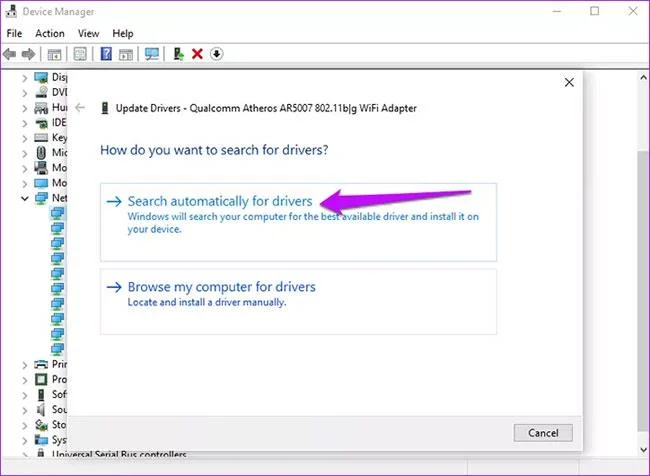The height and width of the screenshot is (476, 650).
Task: Click the first network adapter icon under Net
Action: point(57,214)
